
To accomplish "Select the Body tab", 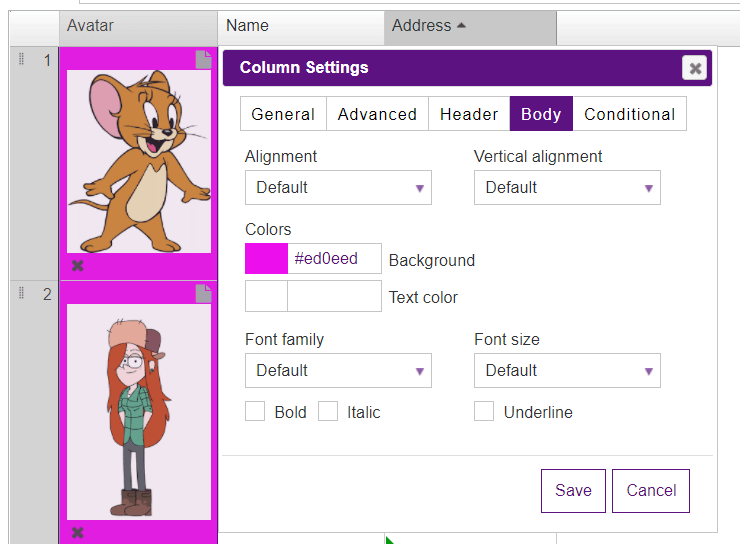I will (541, 114).
